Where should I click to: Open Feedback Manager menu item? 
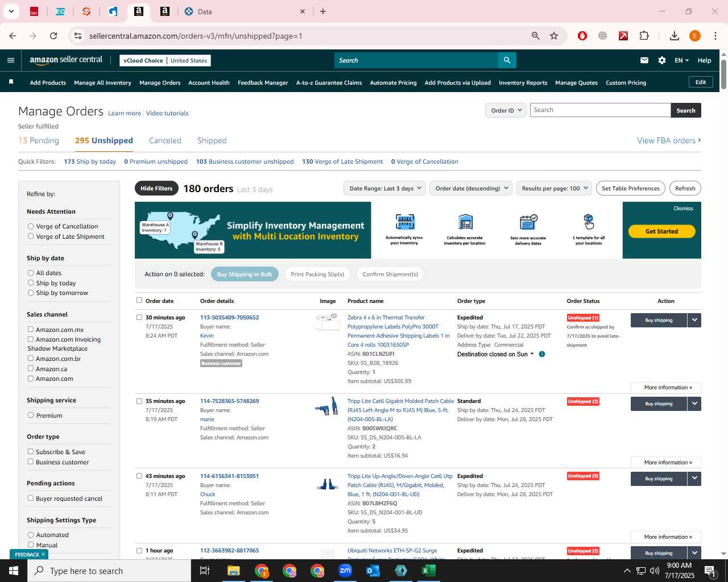point(263,82)
